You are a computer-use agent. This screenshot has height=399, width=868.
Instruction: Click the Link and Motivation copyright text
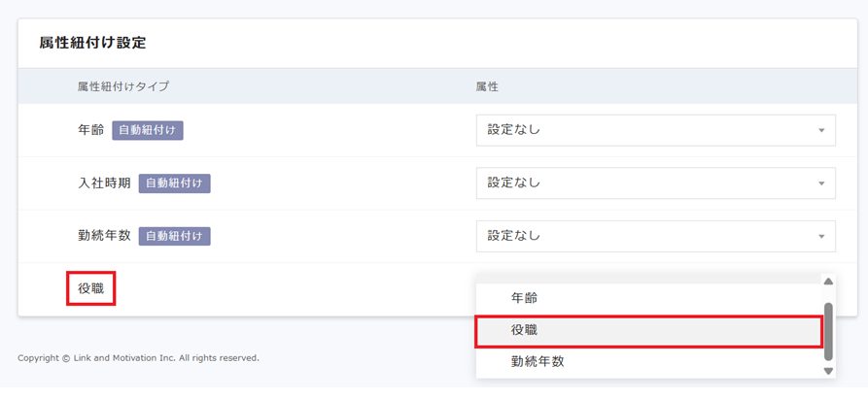pos(138,358)
